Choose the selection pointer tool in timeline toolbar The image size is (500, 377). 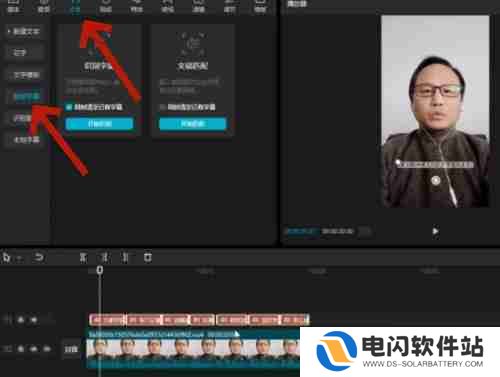pos(7,257)
